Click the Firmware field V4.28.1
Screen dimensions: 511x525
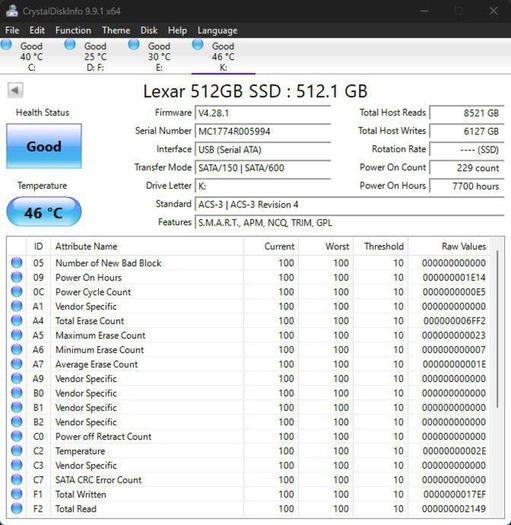[x=263, y=113]
